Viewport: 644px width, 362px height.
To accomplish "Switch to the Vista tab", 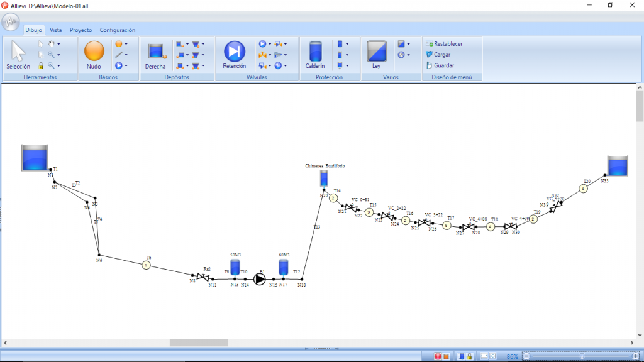I will pos(56,30).
